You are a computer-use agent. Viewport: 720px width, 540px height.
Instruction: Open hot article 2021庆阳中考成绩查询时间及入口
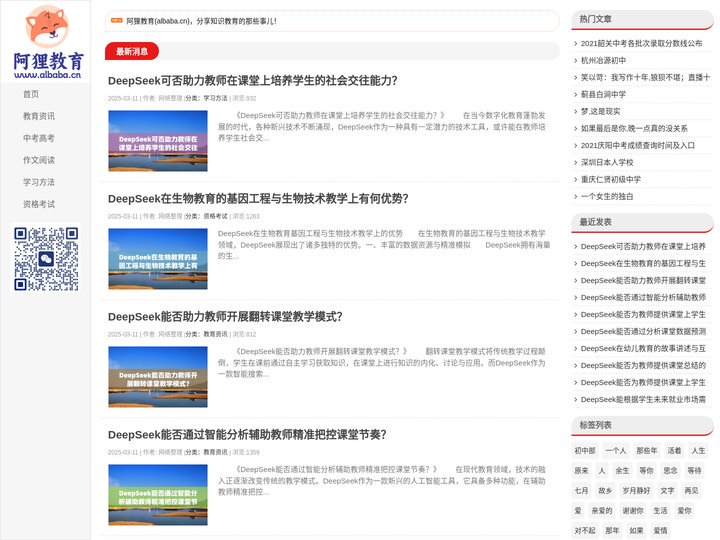point(638,146)
